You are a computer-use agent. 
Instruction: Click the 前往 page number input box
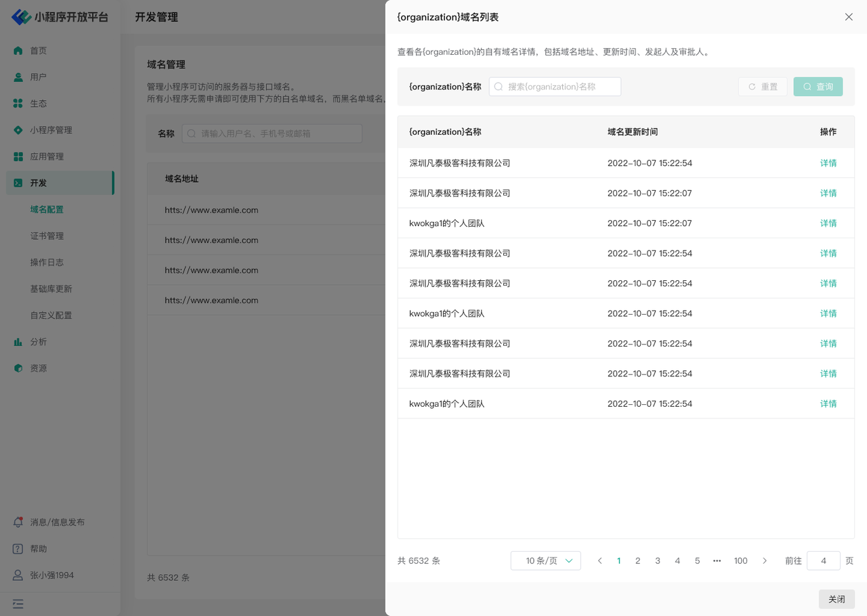click(x=823, y=560)
